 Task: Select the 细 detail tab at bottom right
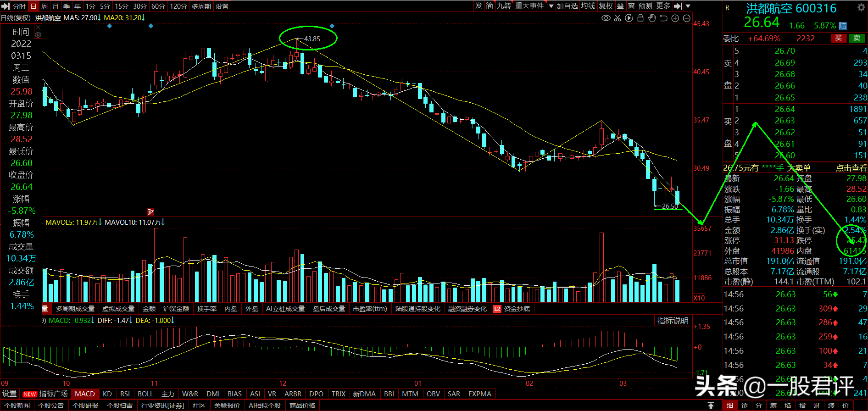730,405
